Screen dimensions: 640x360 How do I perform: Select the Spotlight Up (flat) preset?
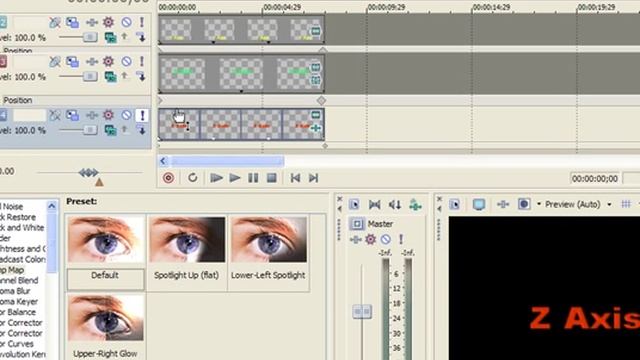click(187, 239)
